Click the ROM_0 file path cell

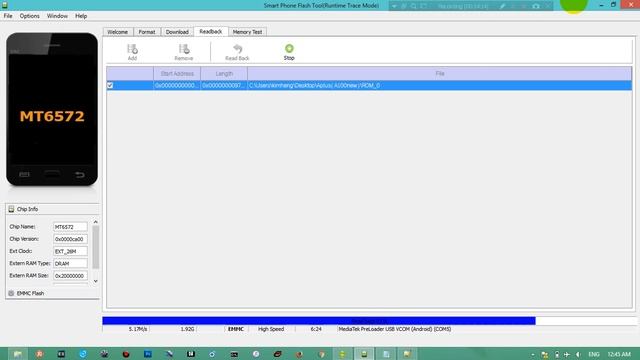[x=440, y=85]
